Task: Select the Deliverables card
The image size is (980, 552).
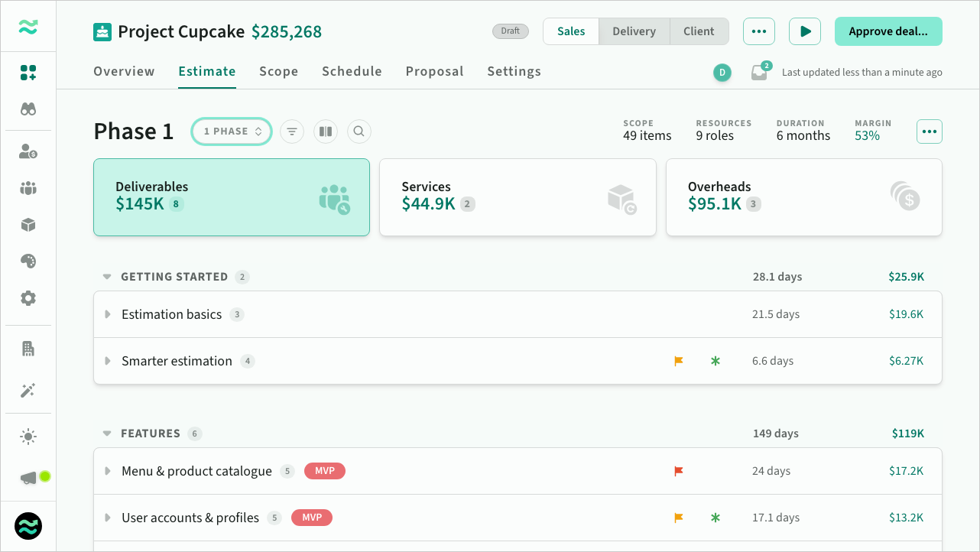Action: coord(232,197)
